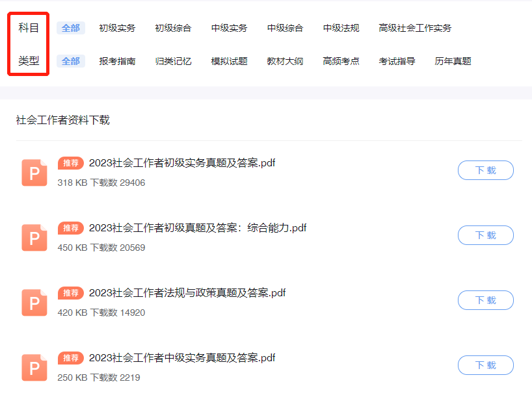Click 推荐 badge on 中级实务真题 file
Screen dimensions: 532x397
tap(71, 358)
